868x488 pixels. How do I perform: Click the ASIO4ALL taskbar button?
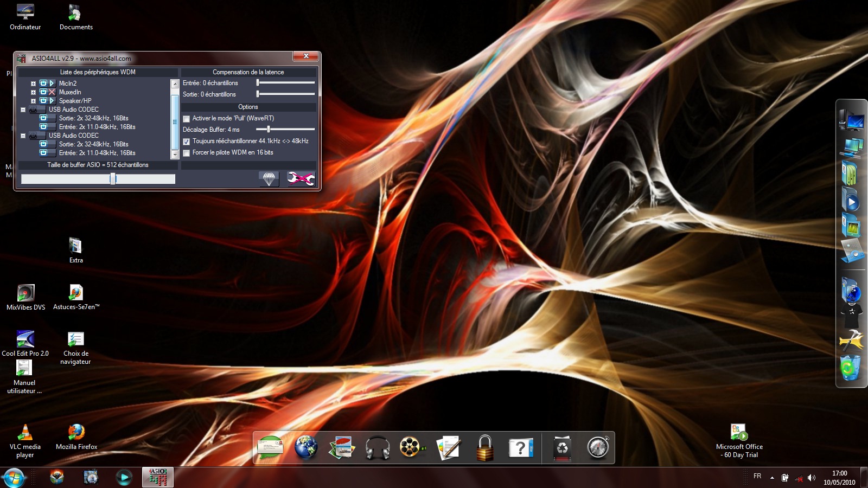pos(158,477)
